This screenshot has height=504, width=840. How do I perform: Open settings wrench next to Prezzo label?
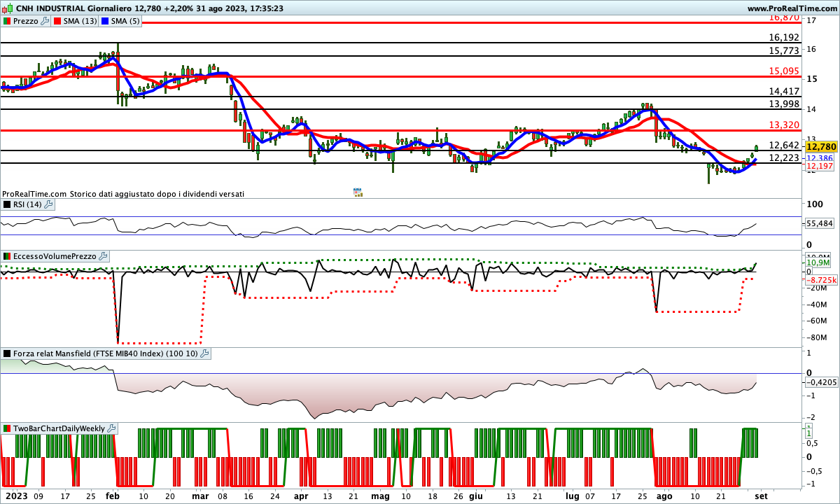[x=45, y=21]
